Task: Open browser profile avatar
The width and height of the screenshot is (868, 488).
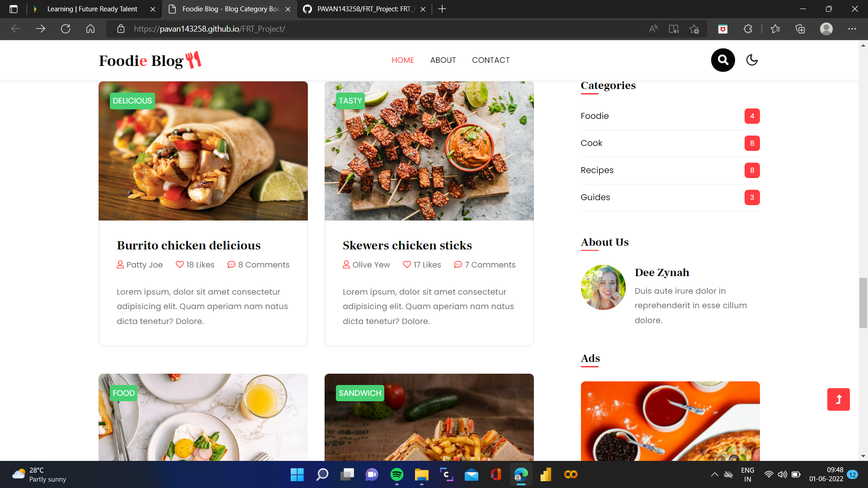Action: point(826,29)
